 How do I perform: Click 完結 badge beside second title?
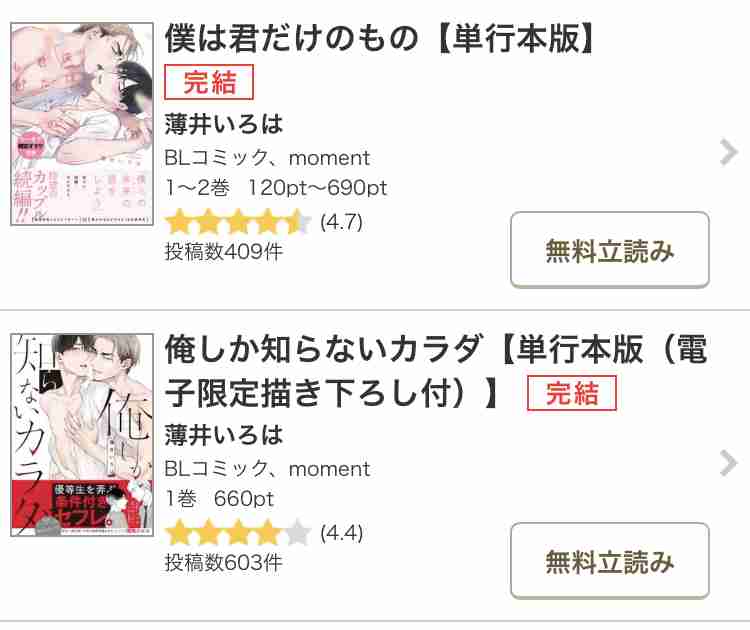(x=572, y=393)
